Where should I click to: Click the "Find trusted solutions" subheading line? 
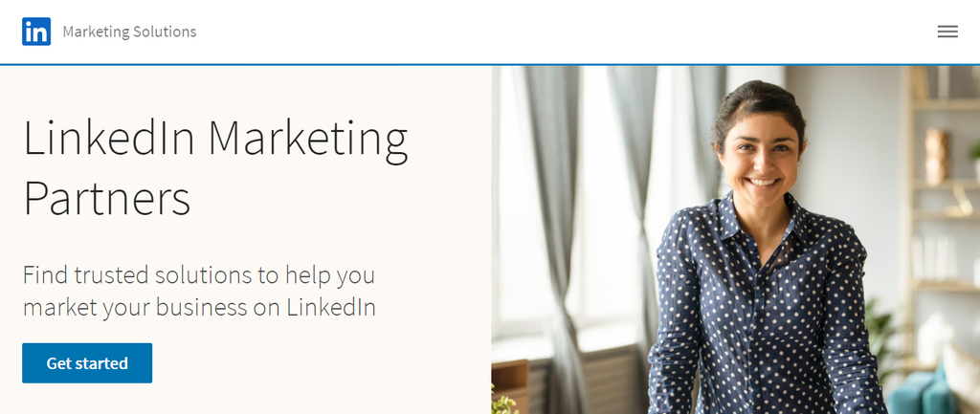pos(199,275)
